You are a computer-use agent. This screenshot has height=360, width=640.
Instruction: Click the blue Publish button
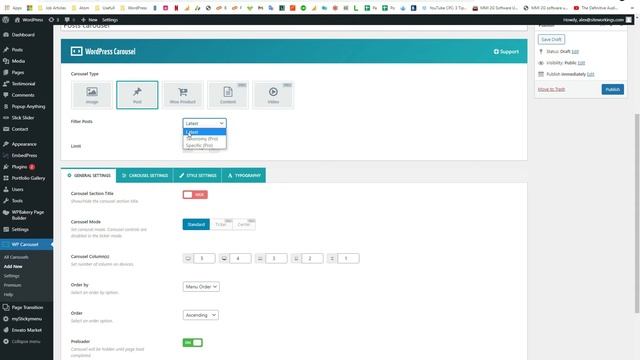(x=613, y=89)
